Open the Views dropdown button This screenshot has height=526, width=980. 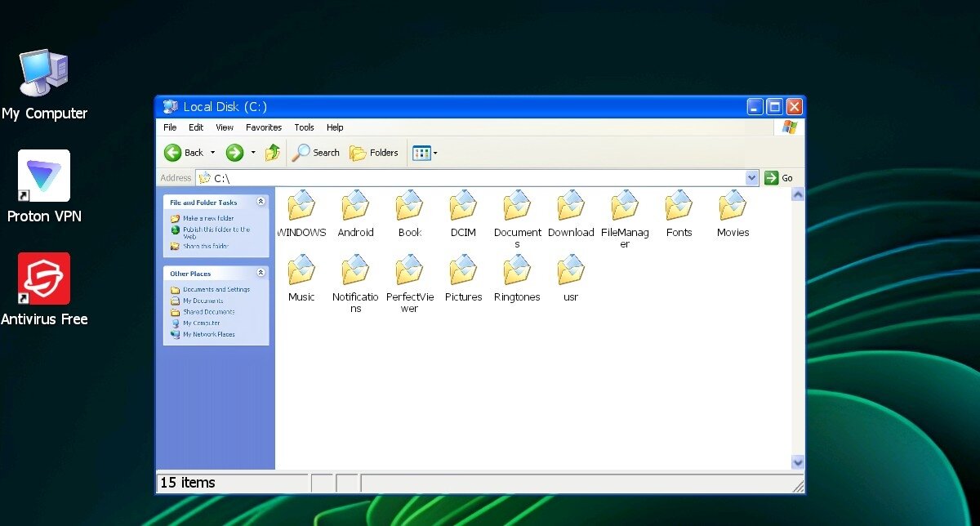[x=425, y=153]
